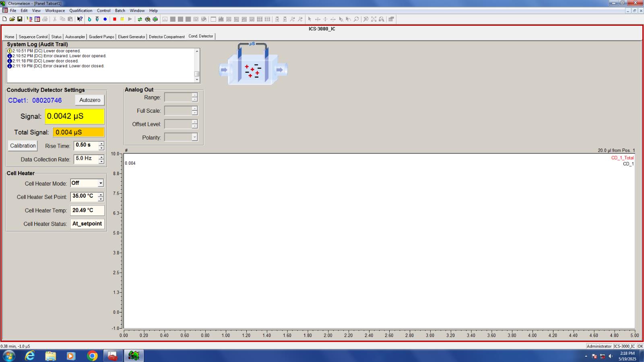
Task: Click the blue droplet flow icon
Action: point(89,19)
